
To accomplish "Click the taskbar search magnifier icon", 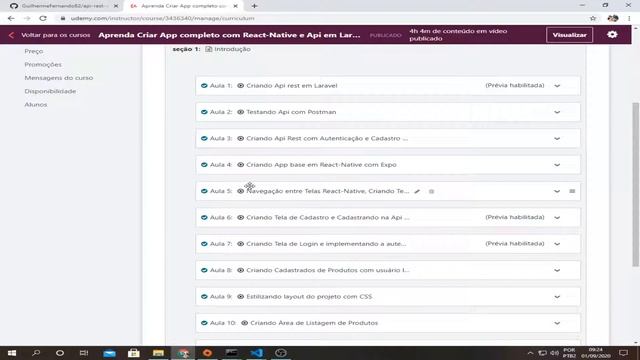I will tap(36, 353).
